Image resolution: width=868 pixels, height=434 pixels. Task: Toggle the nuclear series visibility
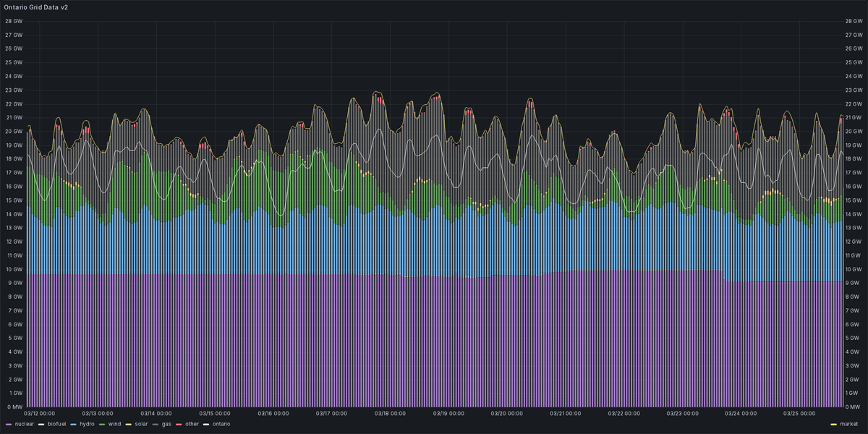pyautogui.click(x=24, y=424)
